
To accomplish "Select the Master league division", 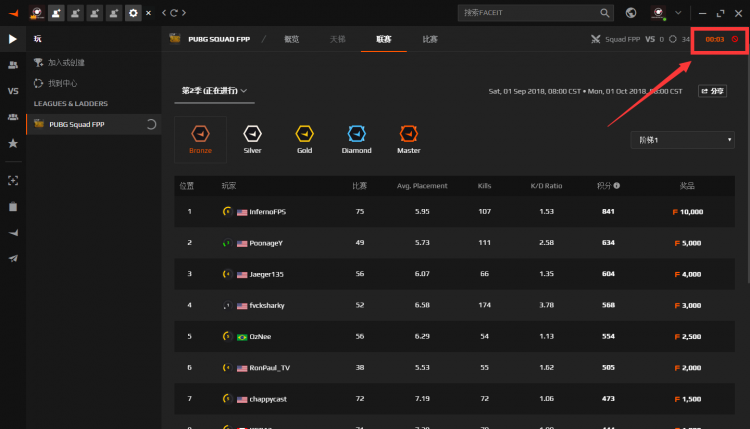I will 408,140.
